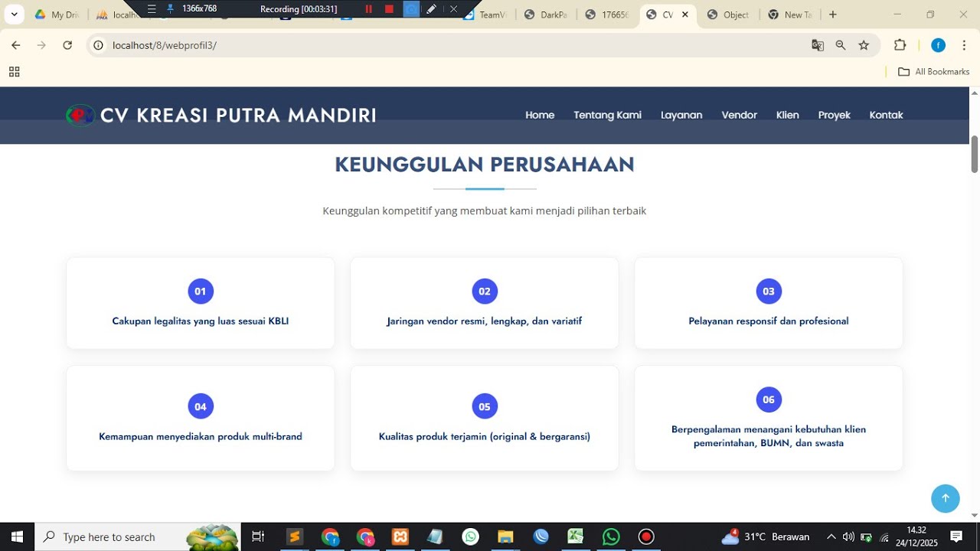Stop the recording with the red square button

389,9
